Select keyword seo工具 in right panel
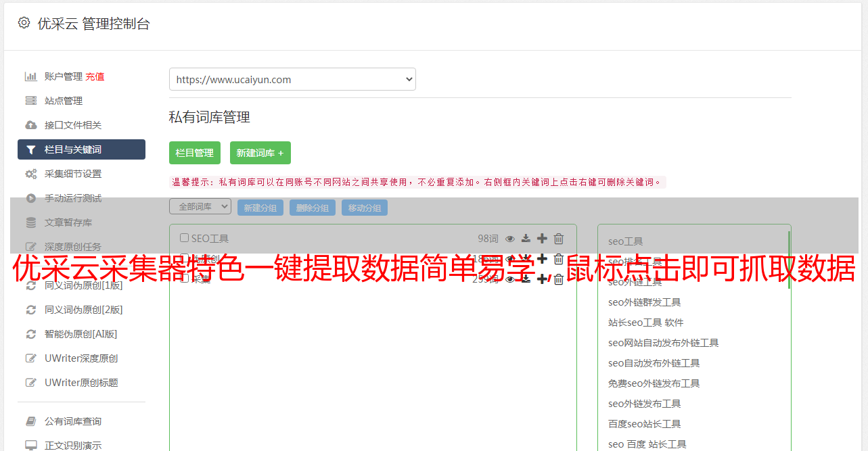Screen dimensions: 868x451 click(626, 241)
